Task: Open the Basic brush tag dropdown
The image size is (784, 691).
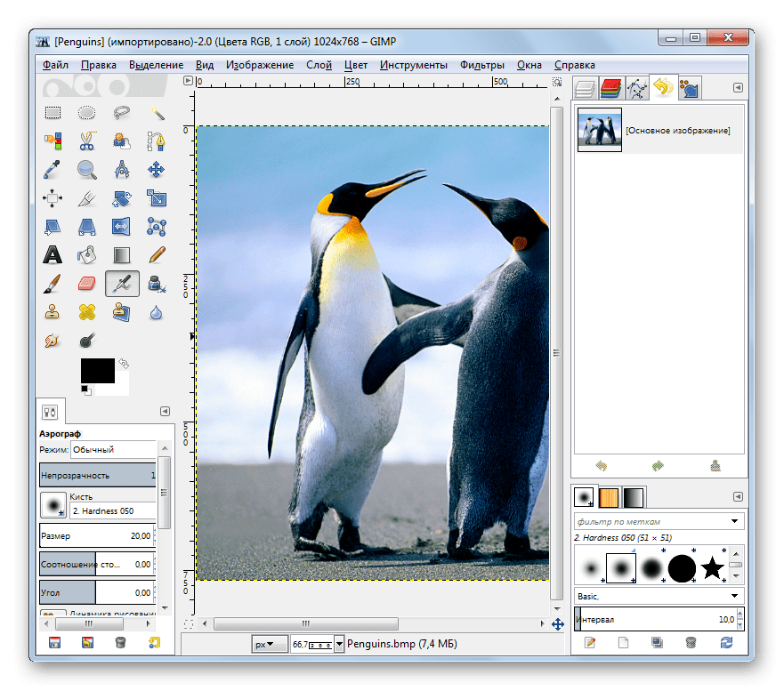Action: coord(659,596)
